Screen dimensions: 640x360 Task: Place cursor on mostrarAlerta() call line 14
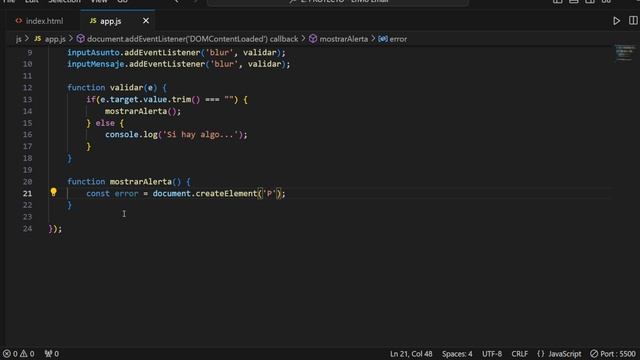tap(142, 111)
